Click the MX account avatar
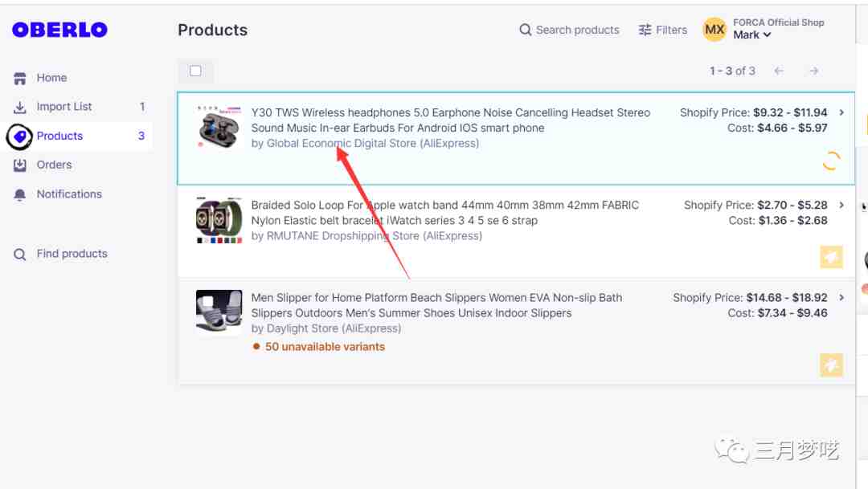868x489 pixels. pyautogui.click(x=714, y=30)
